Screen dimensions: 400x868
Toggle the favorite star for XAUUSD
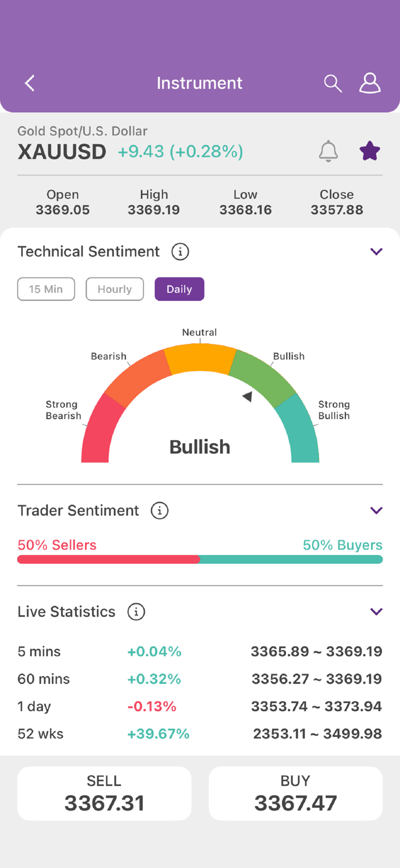tap(369, 151)
